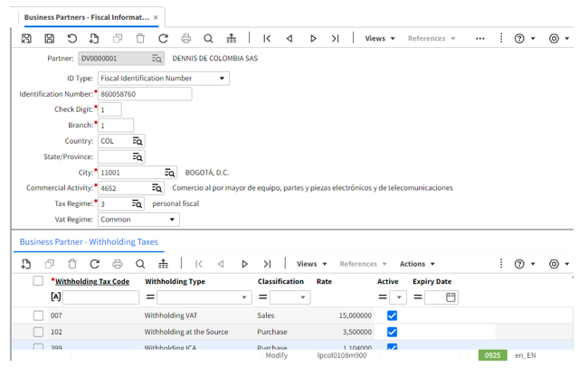
Task: Toggle Active checkbox for Withholding at the Source
Action: (x=392, y=332)
